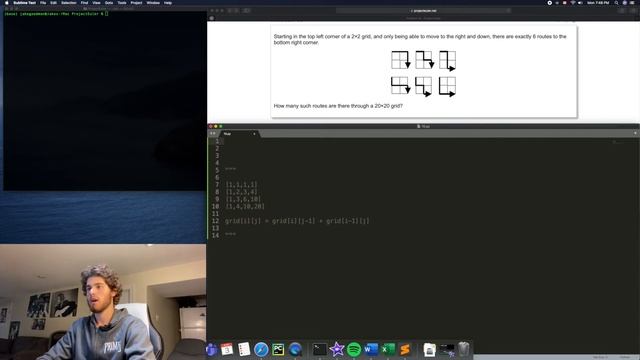Image resolution: width=640 pixels, height=360 pixels.
Task: Open the Terminal icon in the dock
Action: tap(319, 350)
